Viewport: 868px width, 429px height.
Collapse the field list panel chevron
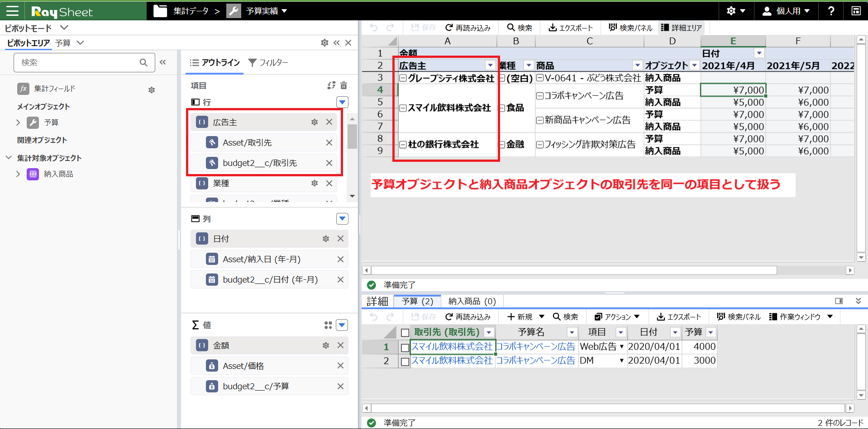point(163,62)
